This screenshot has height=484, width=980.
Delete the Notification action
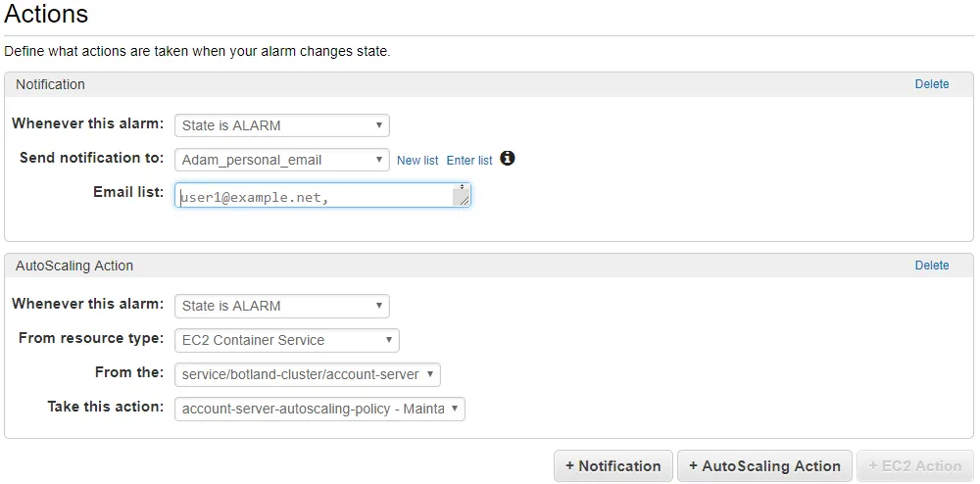(x=932, y=83)
